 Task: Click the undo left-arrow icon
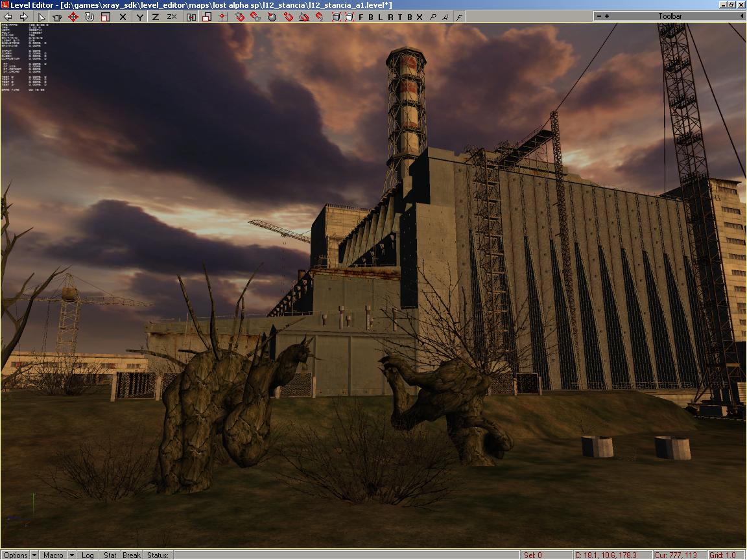tap(8, 17)
